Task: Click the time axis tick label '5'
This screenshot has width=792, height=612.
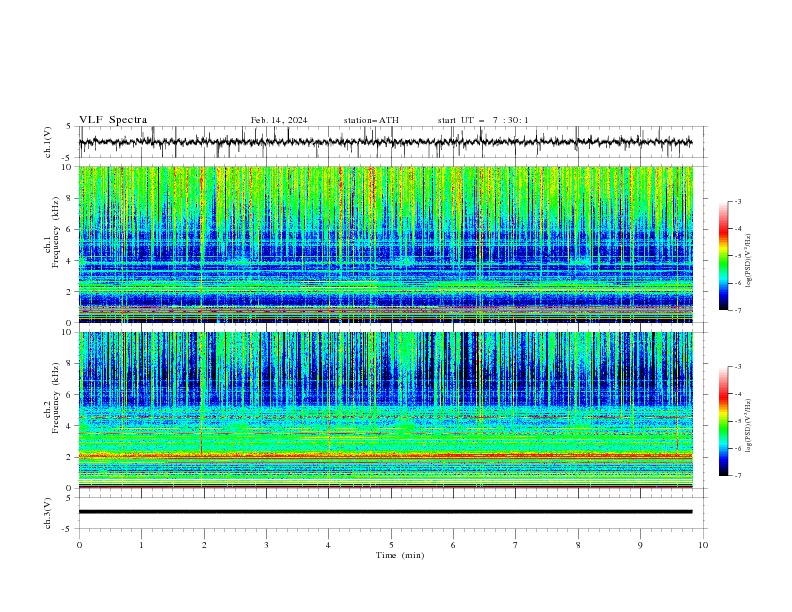Action: click(x=391, y=545)
